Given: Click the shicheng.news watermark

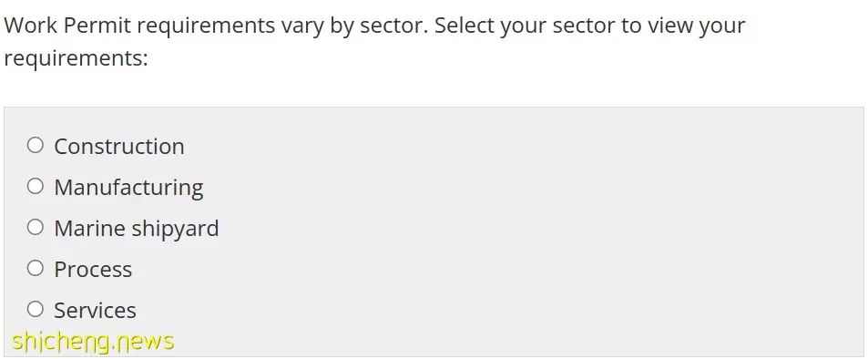Looking at the screenshot, I should (92, 342).
